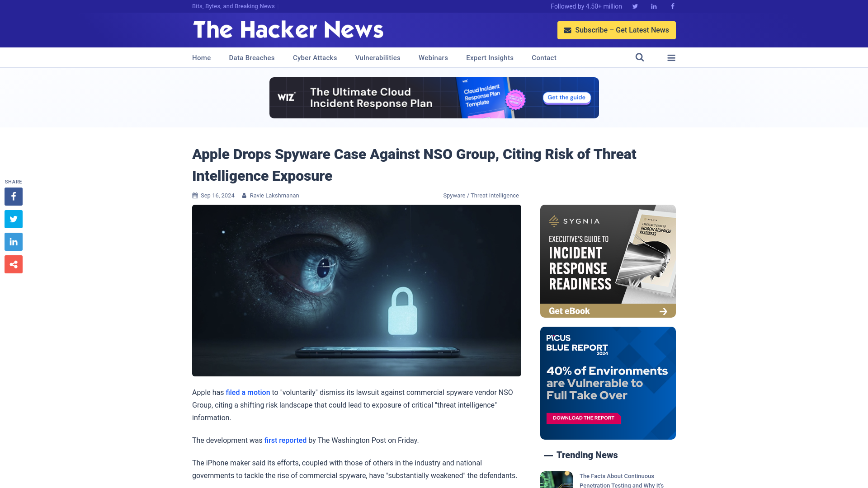This screenshot has width=868, height=488.
Task: Click the Facebook share icon
Action: [x=13, y=196]
